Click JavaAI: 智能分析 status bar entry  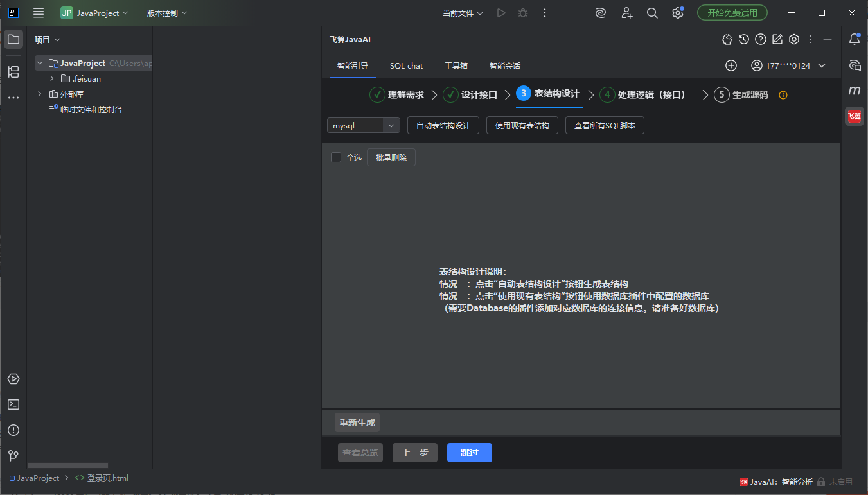pos(775,482)
